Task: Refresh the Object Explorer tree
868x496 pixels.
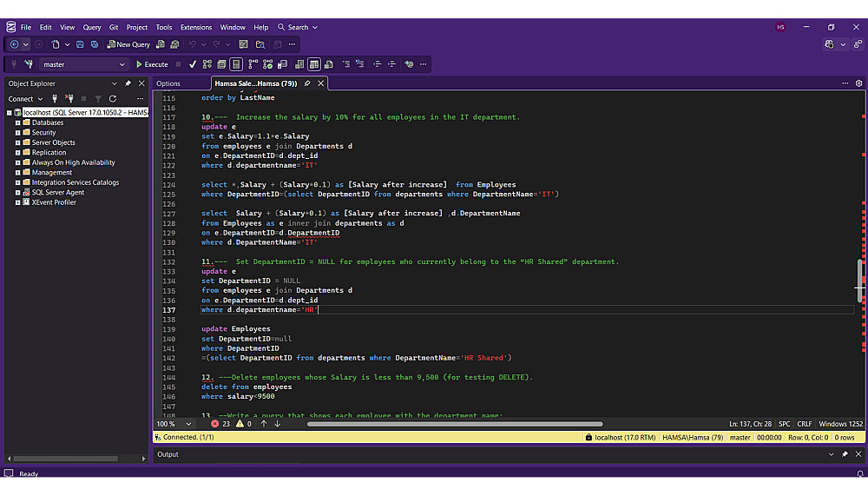Action: [113, 99]
